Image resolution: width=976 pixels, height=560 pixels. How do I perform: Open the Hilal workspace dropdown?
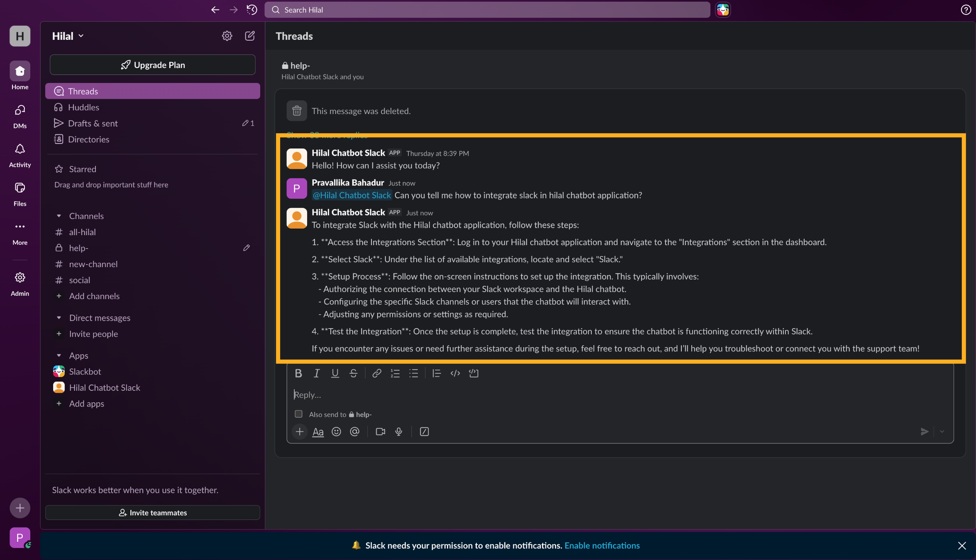click(67, 36)
